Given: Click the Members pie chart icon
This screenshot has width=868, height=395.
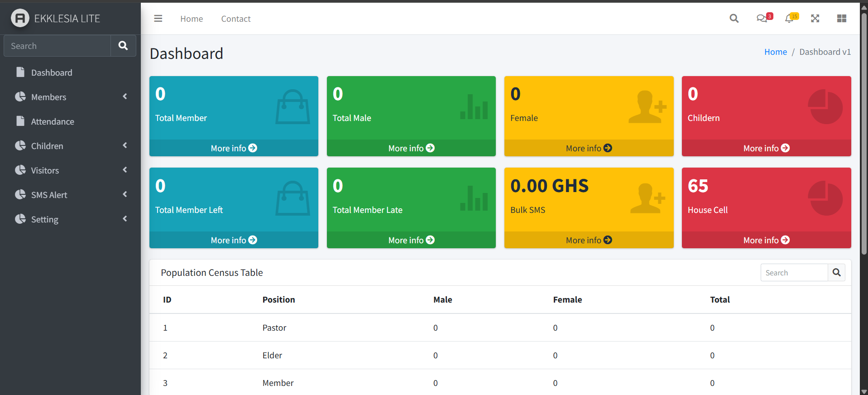Looking at the screenshot, I should tap(20, 96).
